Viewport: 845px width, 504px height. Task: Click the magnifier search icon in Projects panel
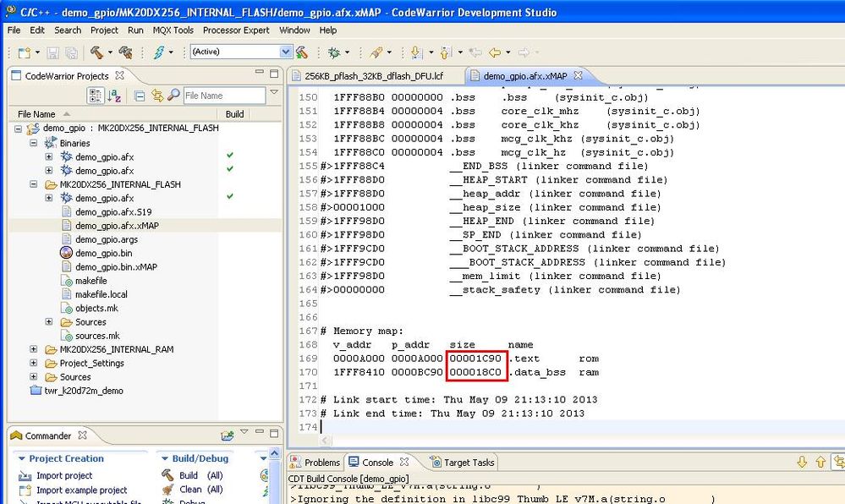click(173, 95)
